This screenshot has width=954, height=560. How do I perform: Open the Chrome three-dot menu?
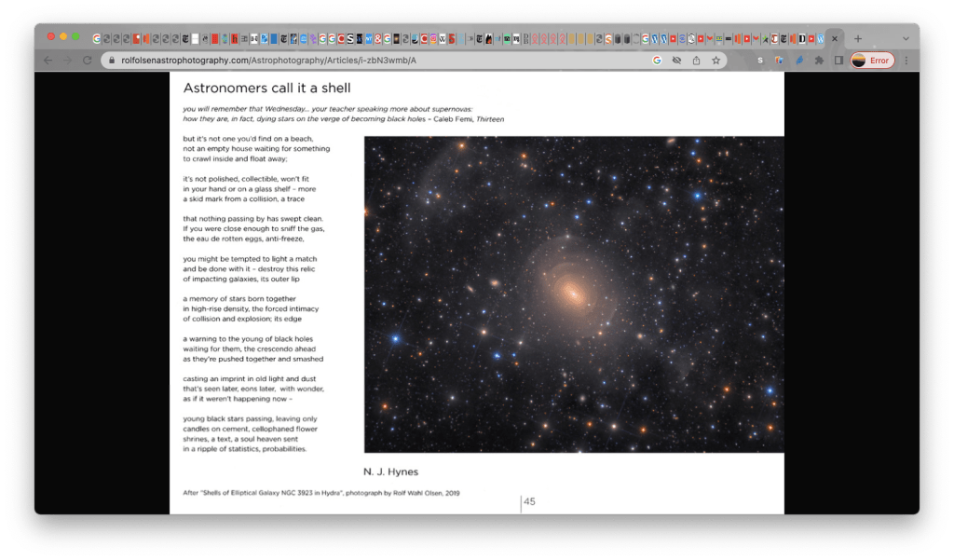pos(906,61)
